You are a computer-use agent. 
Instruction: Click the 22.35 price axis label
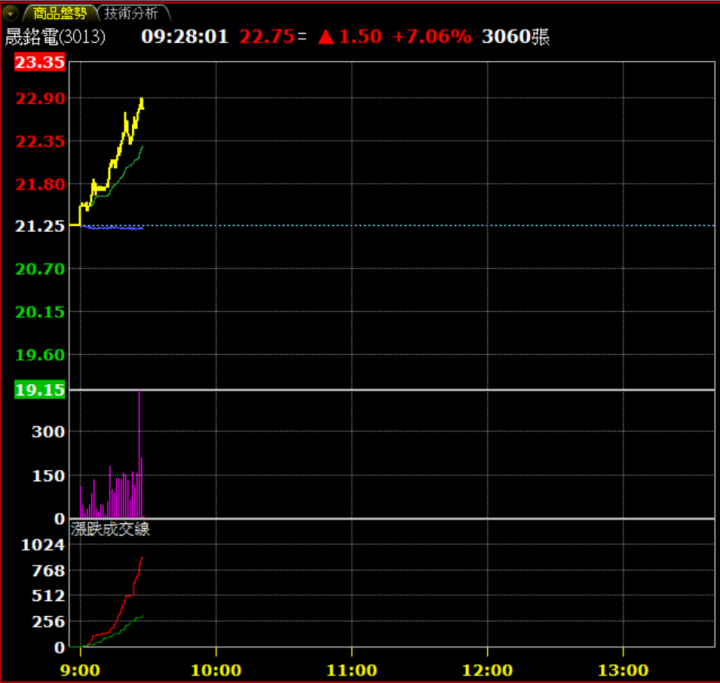tap(40, 141)
